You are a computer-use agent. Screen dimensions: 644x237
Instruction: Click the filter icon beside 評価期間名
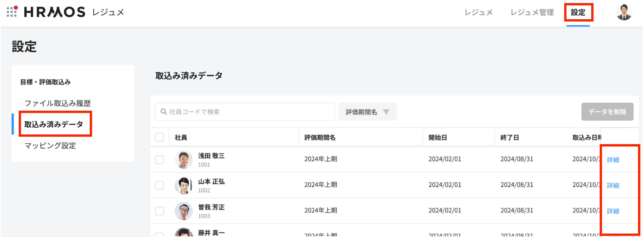coord(386,112)
